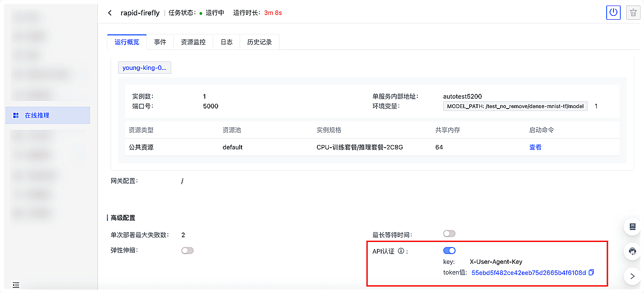Open the 日志 tab

(227, 42)
